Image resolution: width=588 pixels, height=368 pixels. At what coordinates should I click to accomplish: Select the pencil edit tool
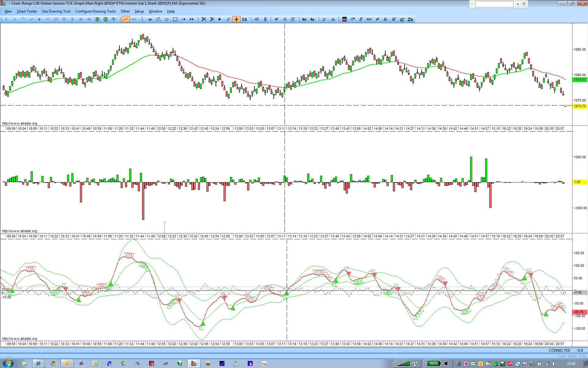pos(228,19)
